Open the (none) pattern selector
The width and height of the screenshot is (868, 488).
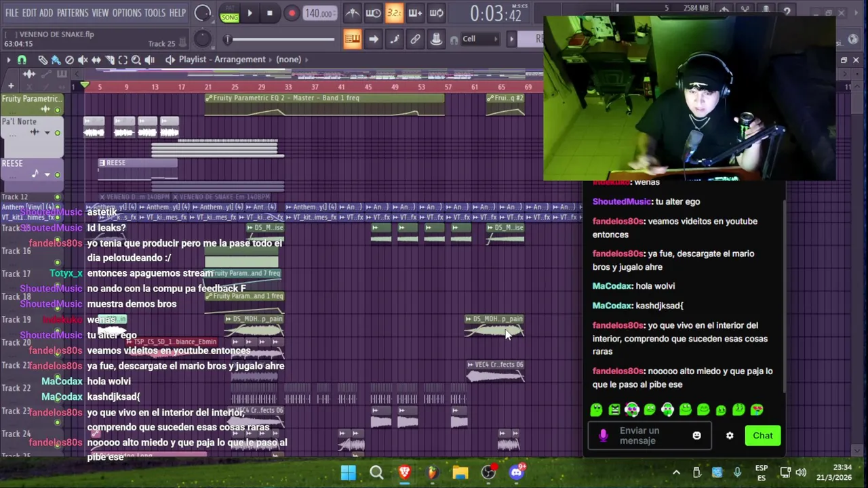(288, 60)
